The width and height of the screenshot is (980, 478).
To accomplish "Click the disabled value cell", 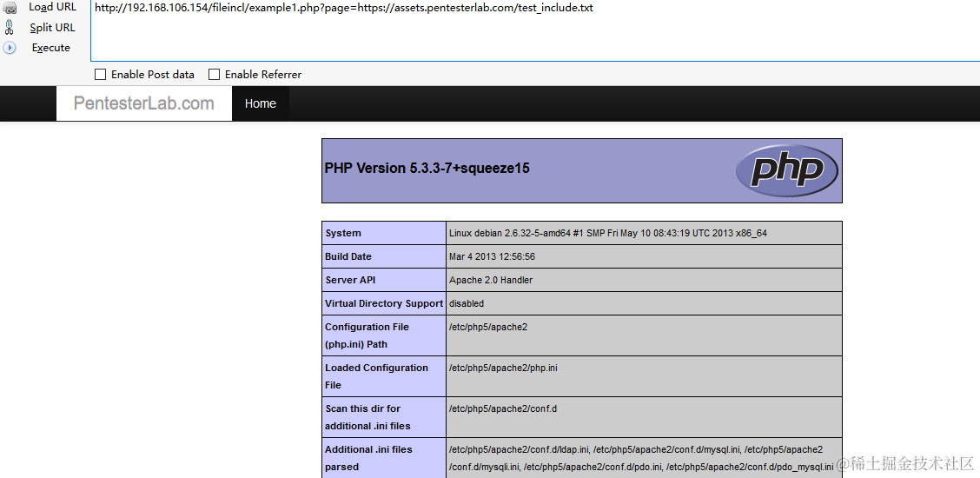I will [645, 303].
